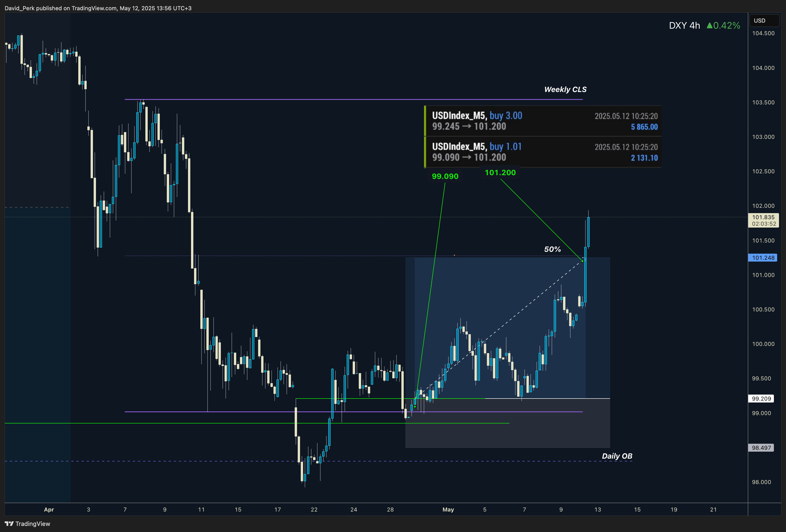This screenshot has width=786, height=532.
Task: Click the 99.245 → 101.200 price line
Action: point(469,126)
